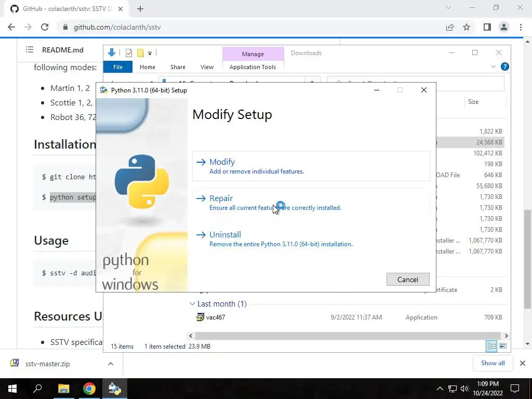Click Properties checkmark icon in Explorer toolbar
This screenshot has height=399, width=532.
point(129,53)
